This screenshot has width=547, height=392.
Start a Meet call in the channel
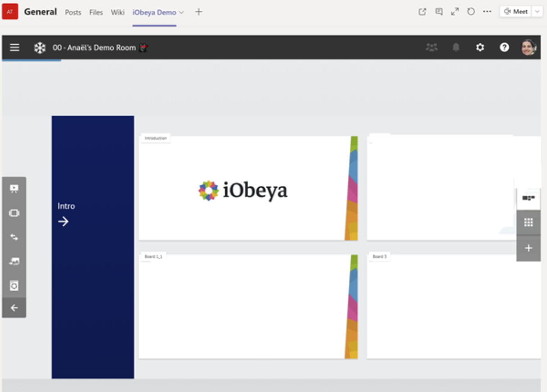[515, 11]
